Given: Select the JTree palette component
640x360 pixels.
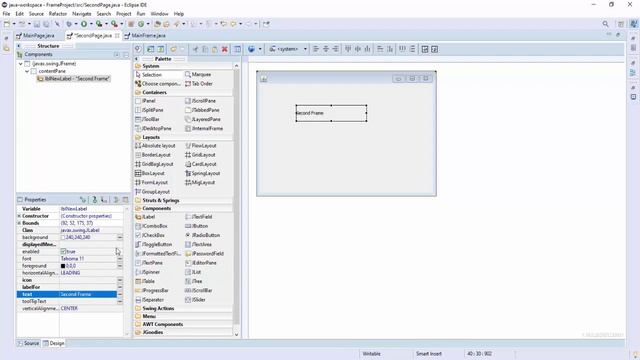Looking at the screenshot, I should coord(194,281).
